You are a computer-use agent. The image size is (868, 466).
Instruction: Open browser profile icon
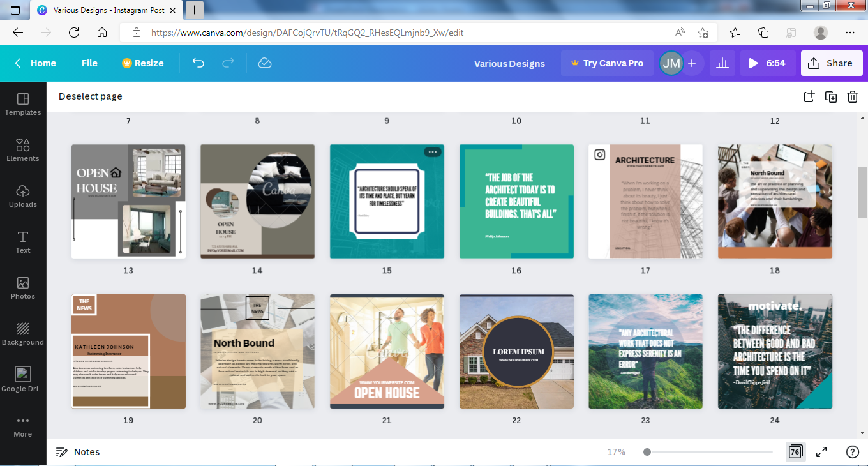[x=821, y=33]
